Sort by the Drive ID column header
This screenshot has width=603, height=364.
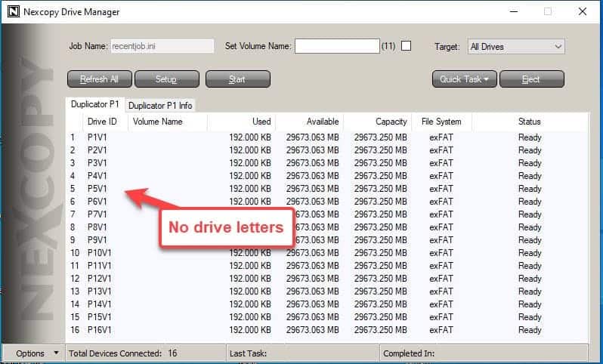tap(105, 122)
